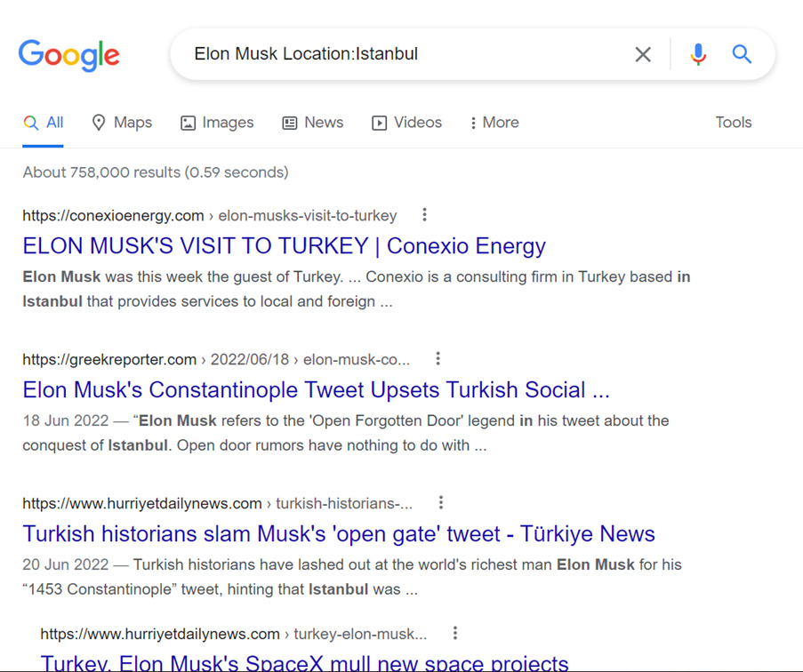The image size is (803, 672).
Task: Expand the More search categories menu
Action: 494,123
